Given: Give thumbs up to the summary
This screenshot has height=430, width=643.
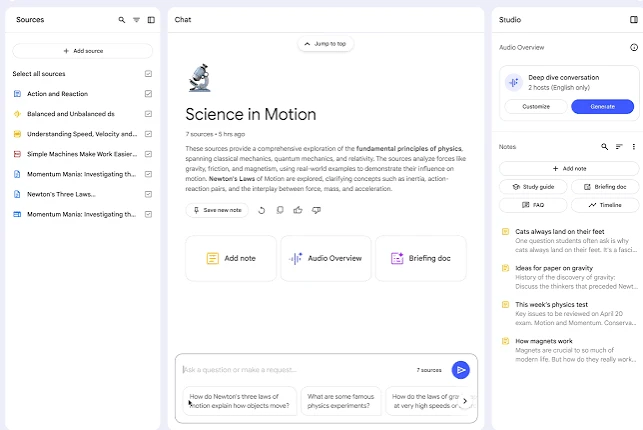Looking at the screenshot, I should coord(298,210).
